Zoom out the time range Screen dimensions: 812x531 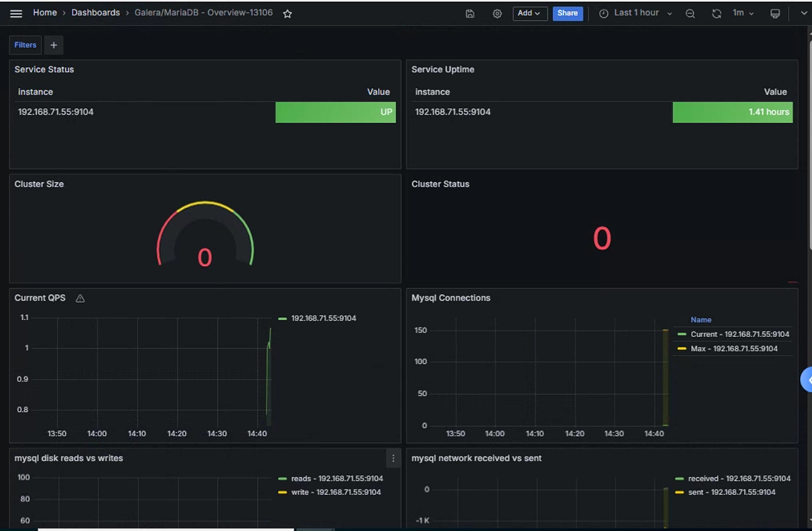click(x=690, y=13)
